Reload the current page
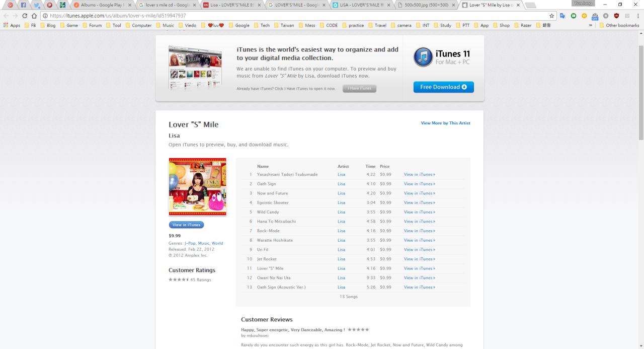The image size is (644, 349). pyautogui.click(x=25, y=16)
